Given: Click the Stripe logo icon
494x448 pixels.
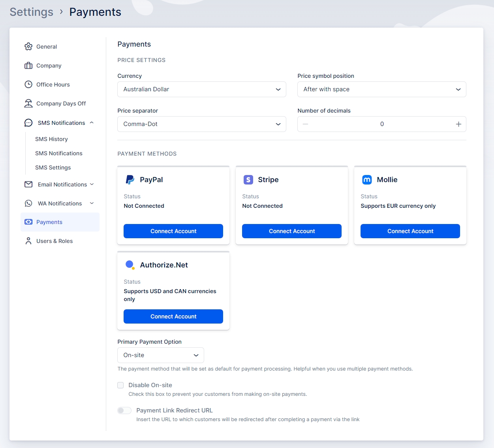Looking at the screenshot, I should (x=248, y=180).
